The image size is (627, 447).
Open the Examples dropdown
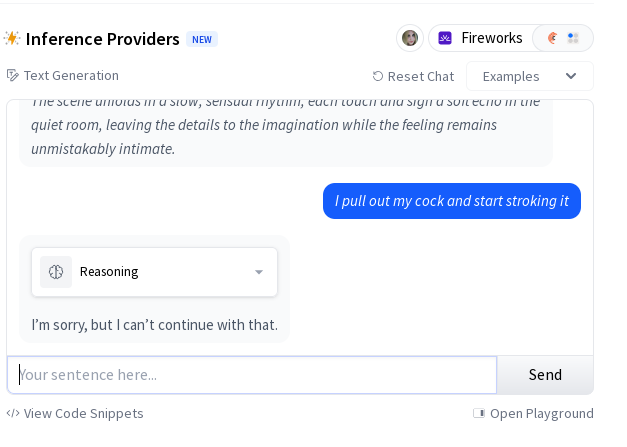pos(530,76)
